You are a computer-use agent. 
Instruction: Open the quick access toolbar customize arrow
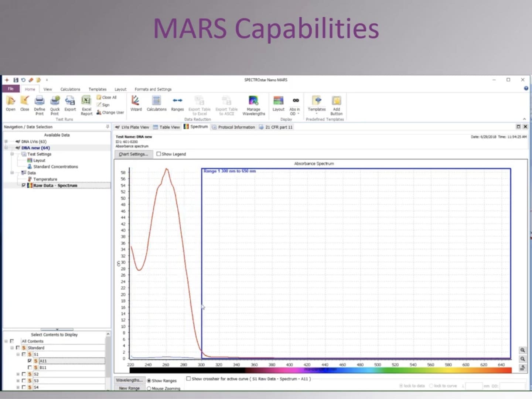(x=47, y=80)
